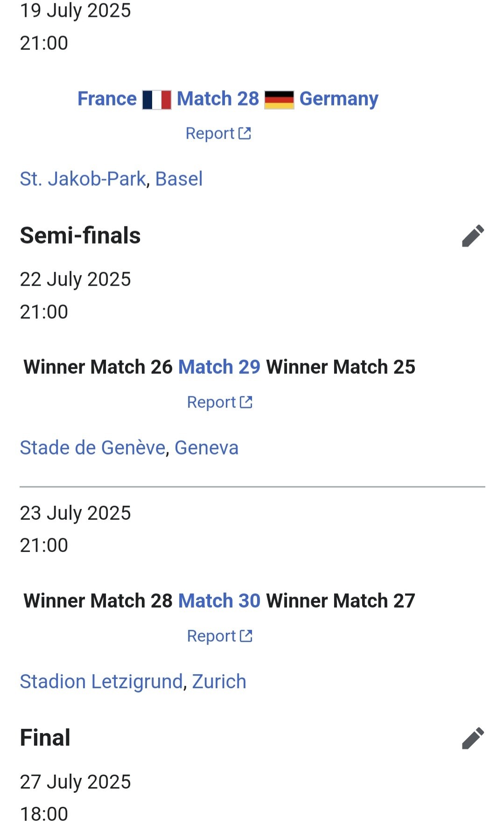Open the Stade de Genève link

93,447
